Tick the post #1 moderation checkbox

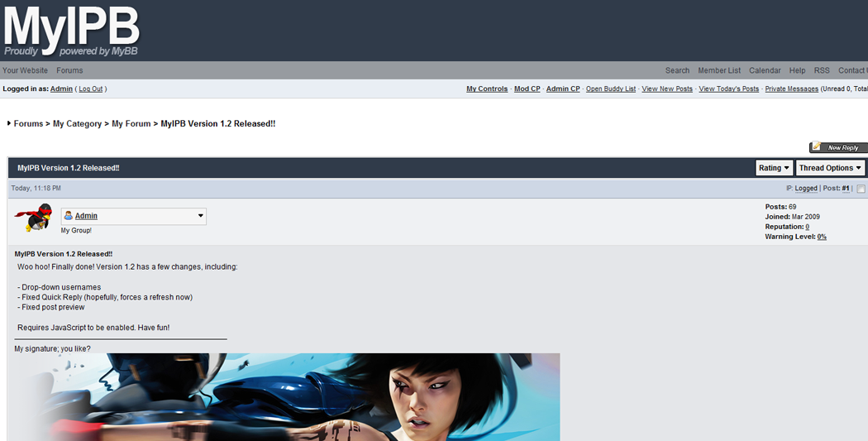click(x=861, y=189)
